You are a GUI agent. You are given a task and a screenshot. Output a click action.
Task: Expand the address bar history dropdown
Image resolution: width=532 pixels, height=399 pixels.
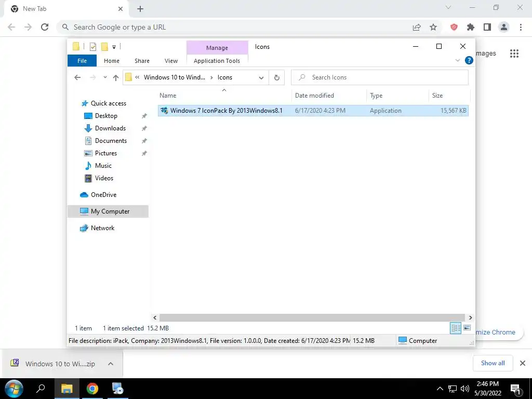click(261, 78)
